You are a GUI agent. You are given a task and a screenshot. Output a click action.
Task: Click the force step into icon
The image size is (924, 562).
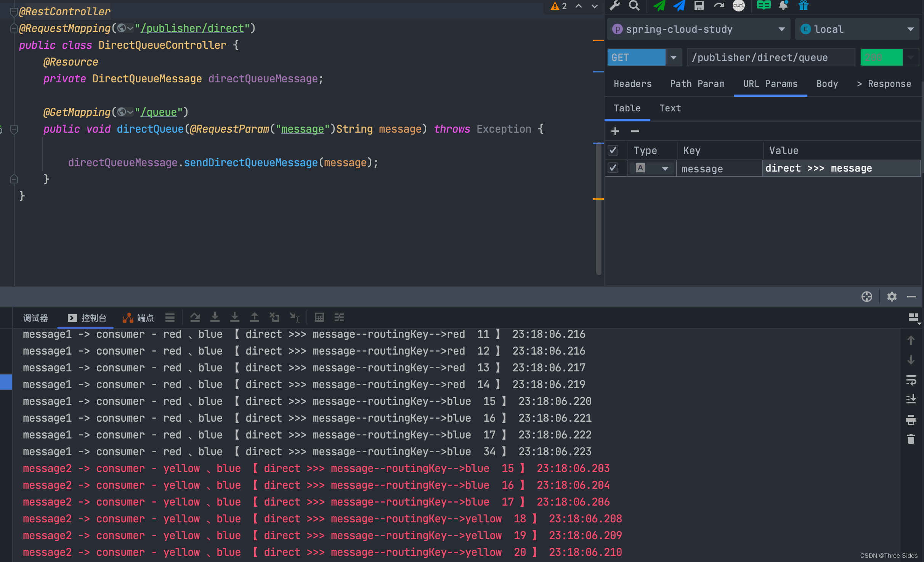(x=235, y=318)
